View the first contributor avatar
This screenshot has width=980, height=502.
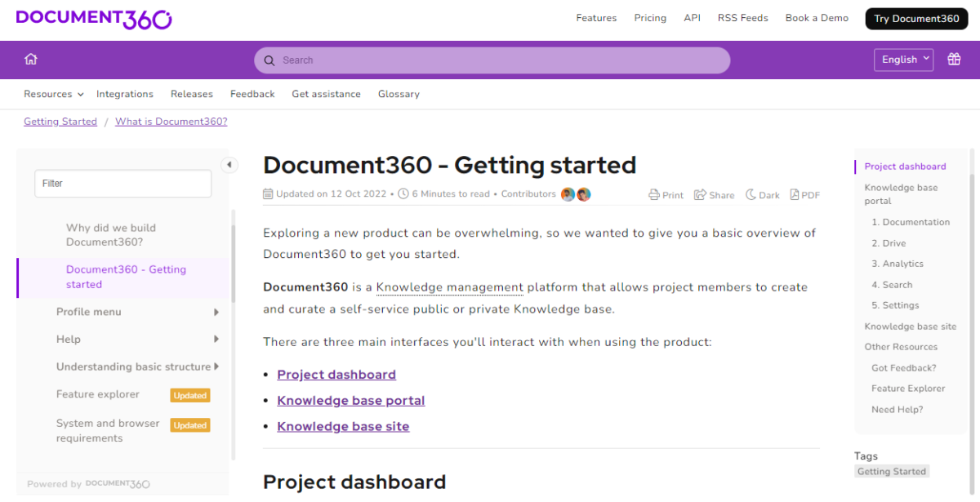[x=569, y=194]
